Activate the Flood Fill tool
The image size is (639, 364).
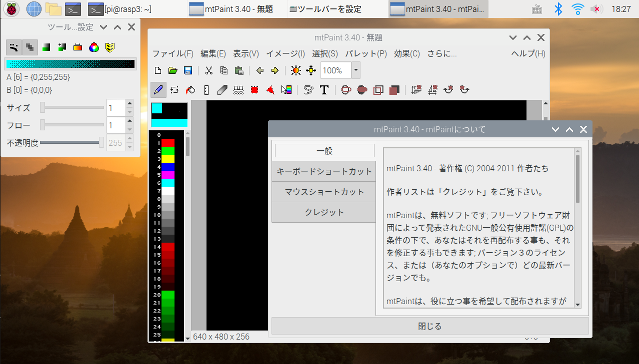pyautogui.click(x=190, y=90)
